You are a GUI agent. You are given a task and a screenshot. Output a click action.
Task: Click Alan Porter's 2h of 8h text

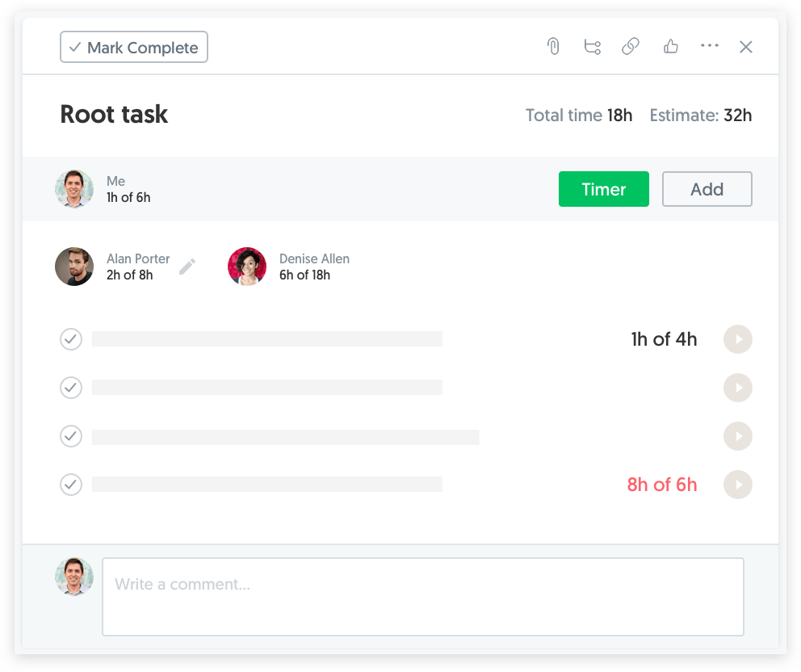[x=130, y=275]
